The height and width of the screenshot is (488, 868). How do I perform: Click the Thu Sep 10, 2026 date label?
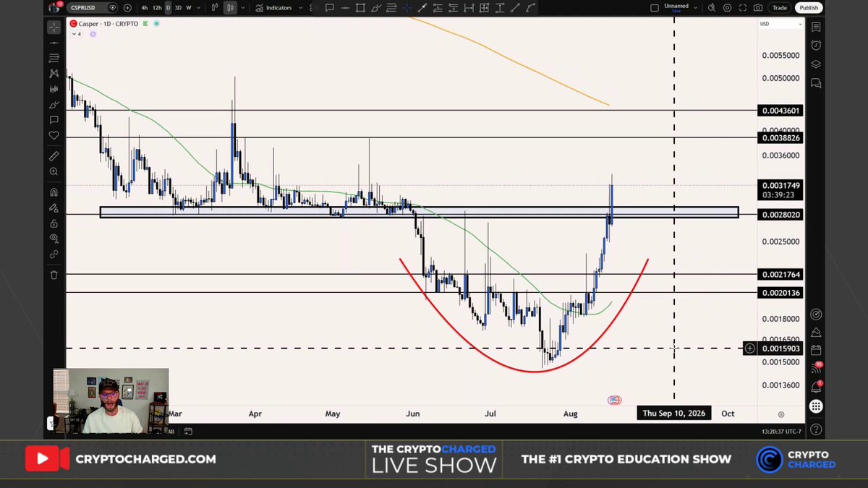[x=674, y=414]
